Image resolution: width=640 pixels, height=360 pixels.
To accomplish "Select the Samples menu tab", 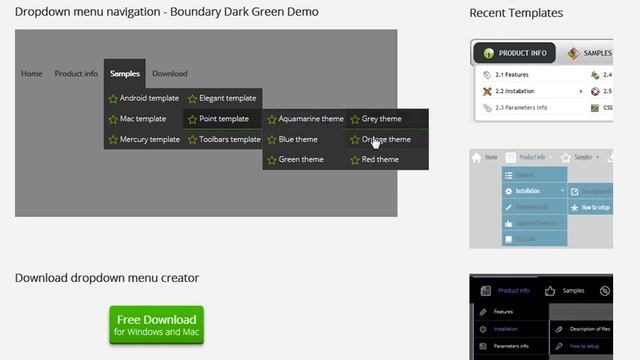I will click(x=125, y=73).
